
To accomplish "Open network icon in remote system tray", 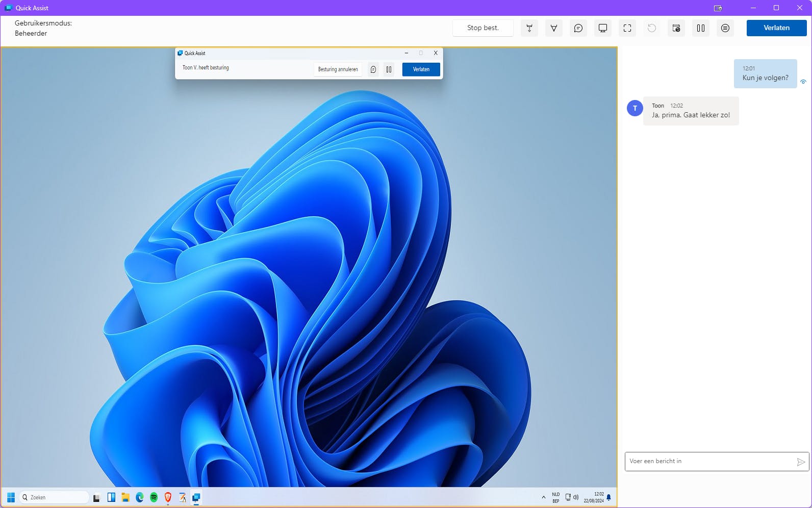I will pos(568,497).
